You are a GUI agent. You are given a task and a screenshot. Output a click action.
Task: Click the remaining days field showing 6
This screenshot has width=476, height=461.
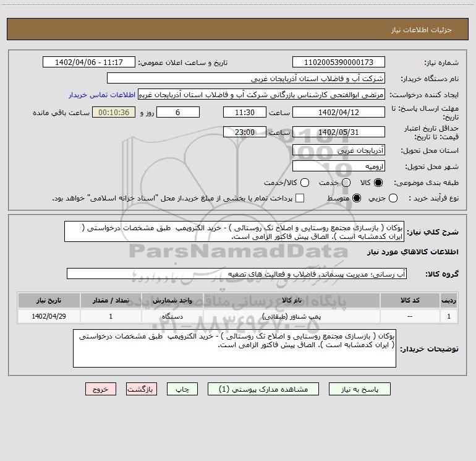click(178, 113)
